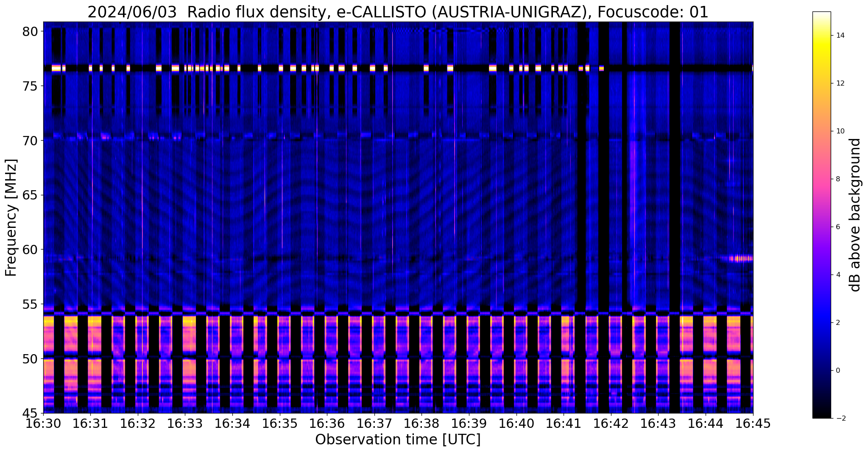Click the 16:39 time tick label
Viewport: 868px width, 452px height.
tap(469, 424)
